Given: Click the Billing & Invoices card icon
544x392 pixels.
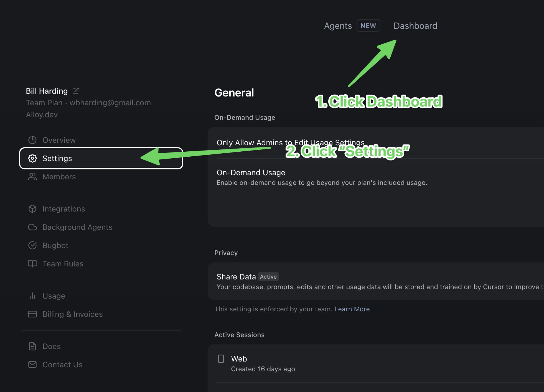Looking at the screenshot, I should (x=32, y=314).
